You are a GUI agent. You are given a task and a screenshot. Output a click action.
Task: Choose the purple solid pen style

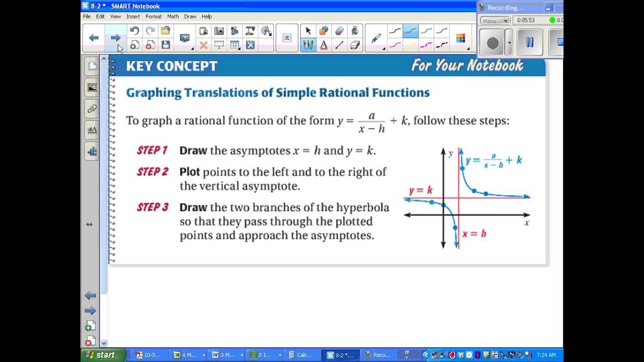coord(442,31)
